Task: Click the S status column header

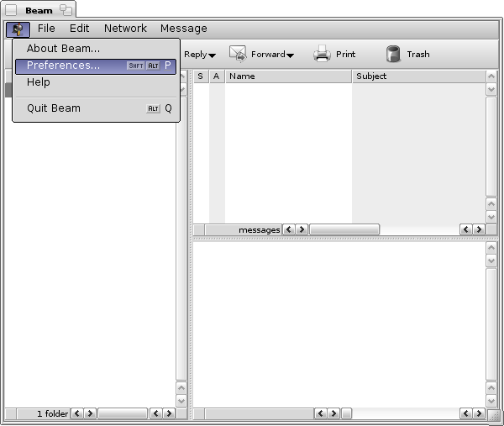Action: (x=200, y=76)
